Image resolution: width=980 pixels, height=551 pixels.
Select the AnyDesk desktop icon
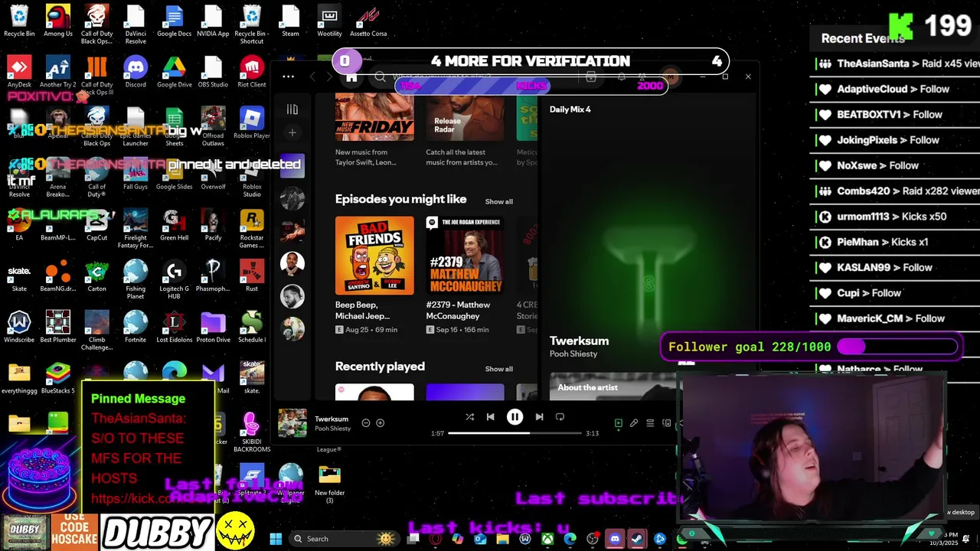(19, 72)
